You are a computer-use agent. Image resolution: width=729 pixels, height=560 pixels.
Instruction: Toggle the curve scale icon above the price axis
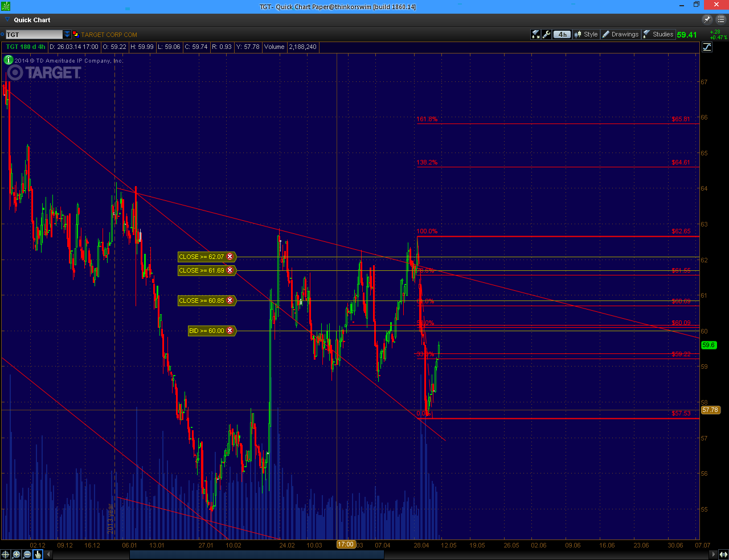tap(707, 47)
